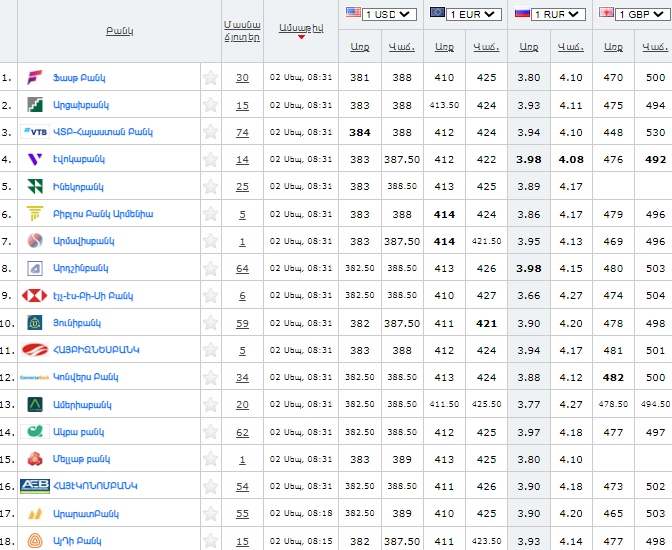The image size is (672, 550).
Task: Click the UK flag icon
Action: [x=606, y=12]
